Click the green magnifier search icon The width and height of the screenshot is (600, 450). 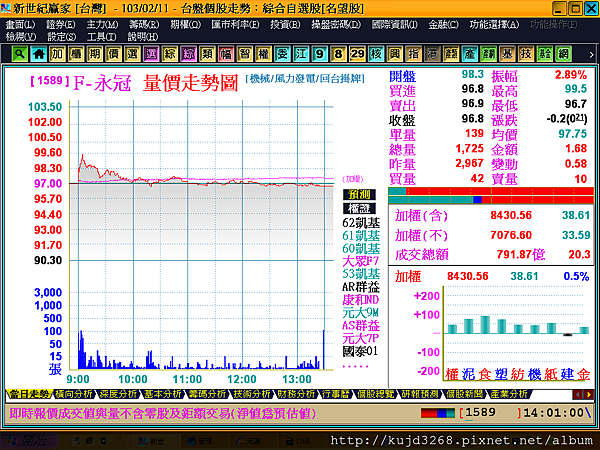[x=19, y=54]
